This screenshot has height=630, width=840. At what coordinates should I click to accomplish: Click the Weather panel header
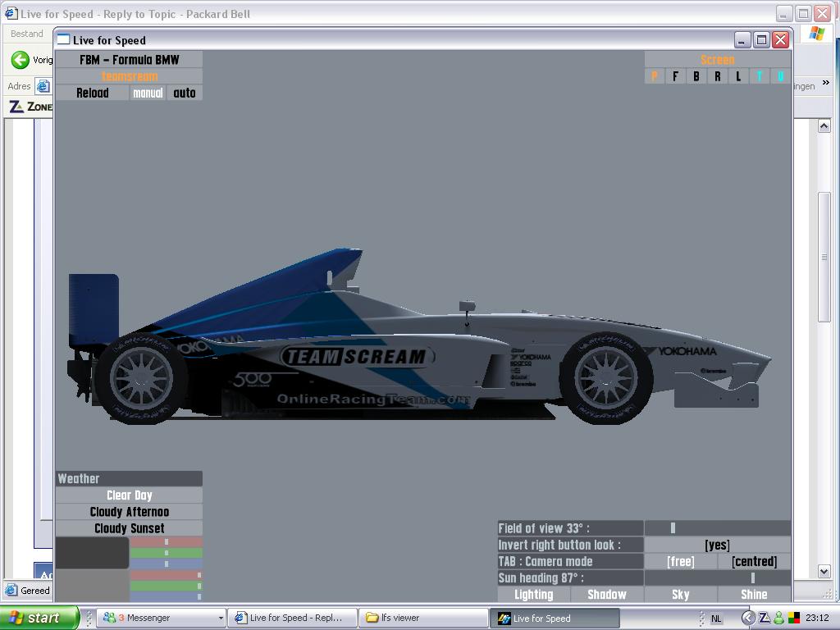[129, 479]
